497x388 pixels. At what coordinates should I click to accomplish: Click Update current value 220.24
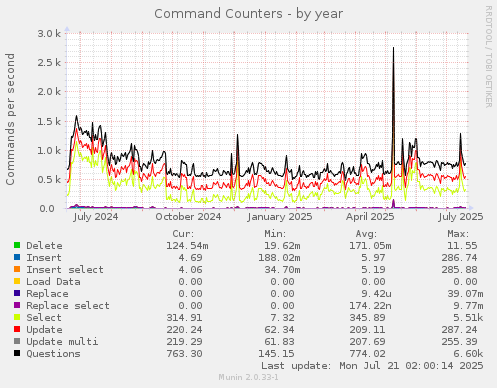(x=184, y=330)
